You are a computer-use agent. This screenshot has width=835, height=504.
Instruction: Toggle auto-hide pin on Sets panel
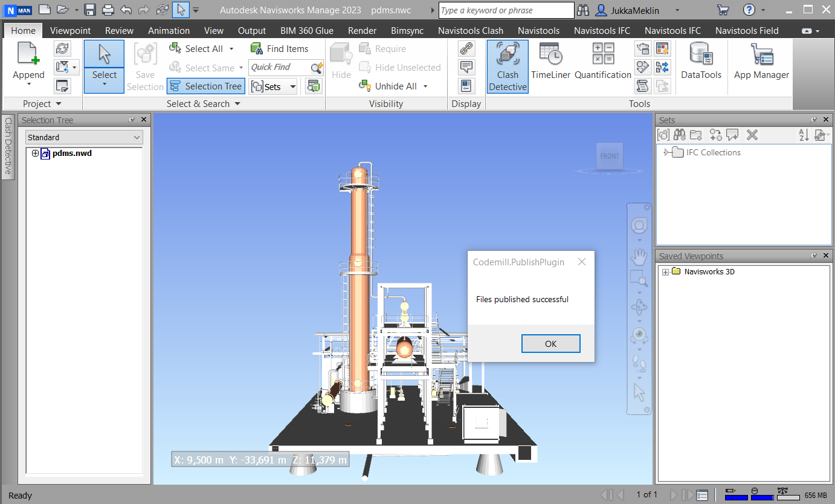(x=814, y=120)
